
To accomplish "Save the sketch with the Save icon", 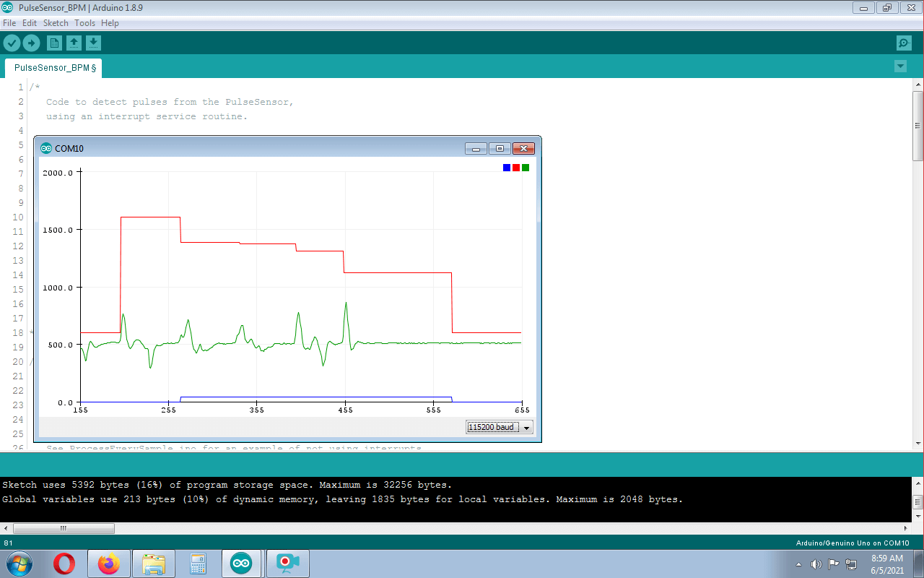I will 93,43.
